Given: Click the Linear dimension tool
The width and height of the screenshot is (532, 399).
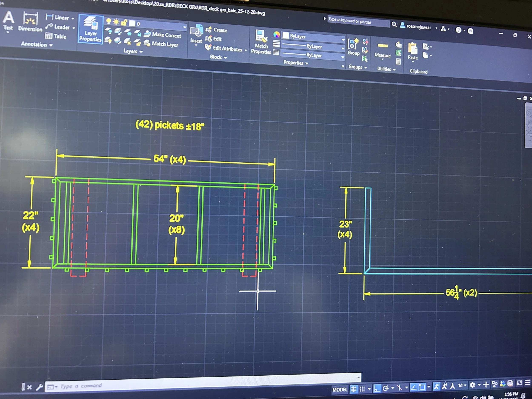Looking at the screenshot, I should click(x=57, y=17).
